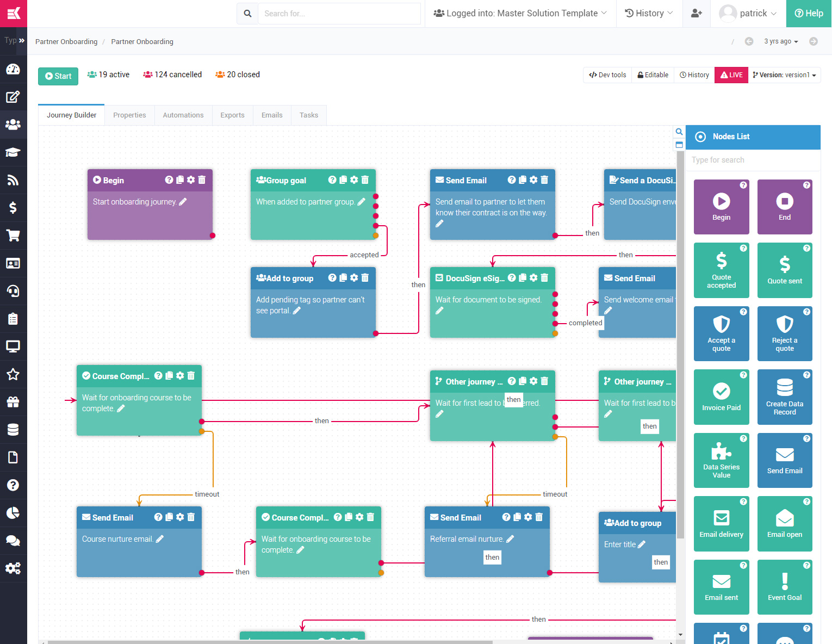Image resolution: width=832 pixels, height=644 pixels.
Task: Click the shopping cart icon in sidebar
Action: 13,236
